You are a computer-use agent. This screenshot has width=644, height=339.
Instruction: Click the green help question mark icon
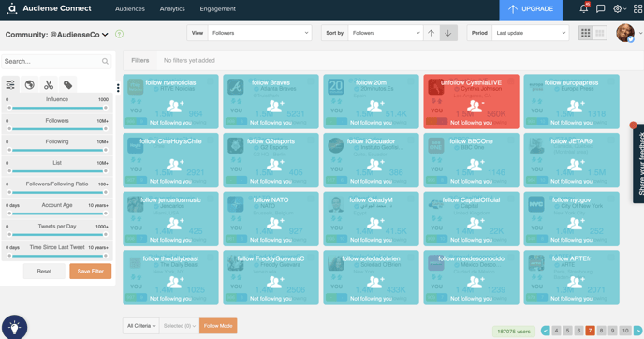pos(119,34)
